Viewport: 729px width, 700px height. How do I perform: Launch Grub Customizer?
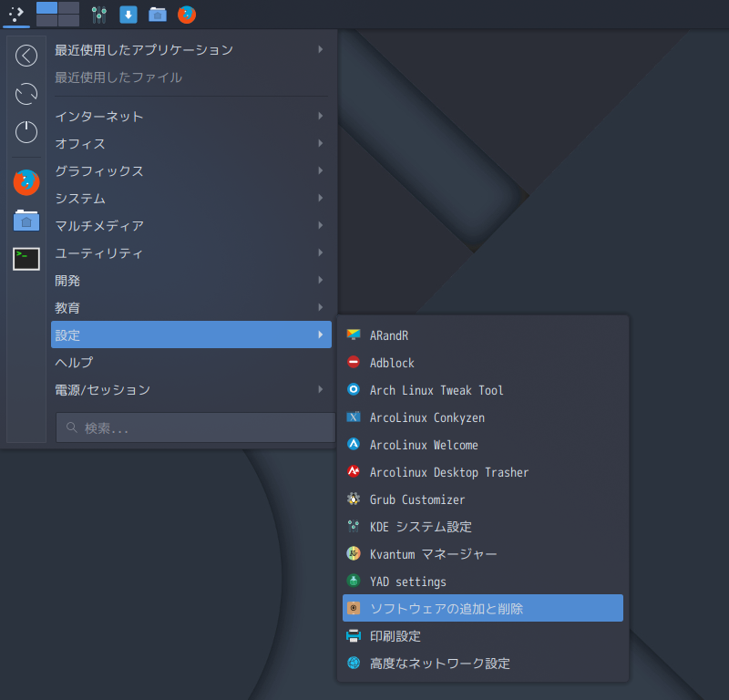(483, 499)
